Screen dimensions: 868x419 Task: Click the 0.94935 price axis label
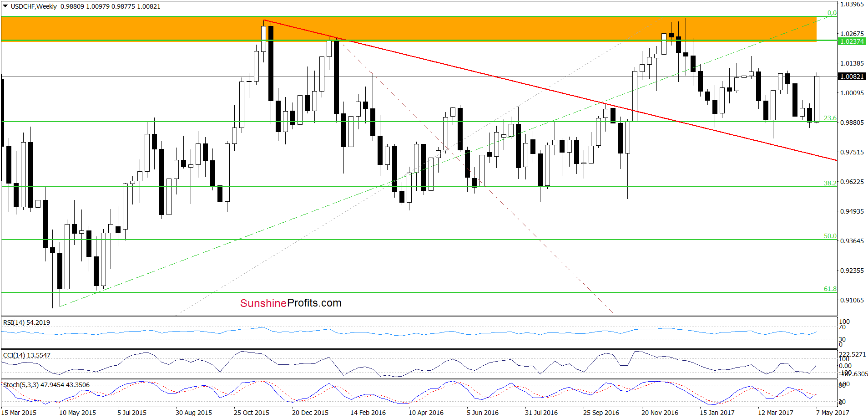click(x=852, y=211)
